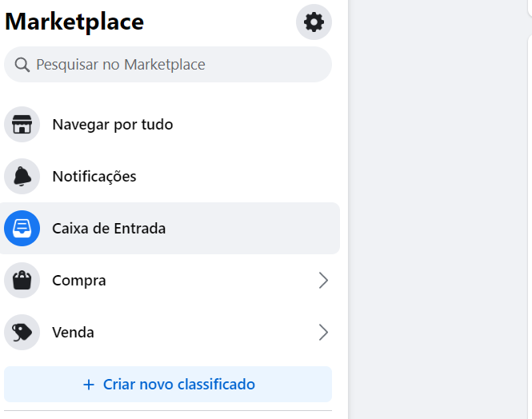
Task: Click the blue inbox tray icon
Action: click(22, 228)
